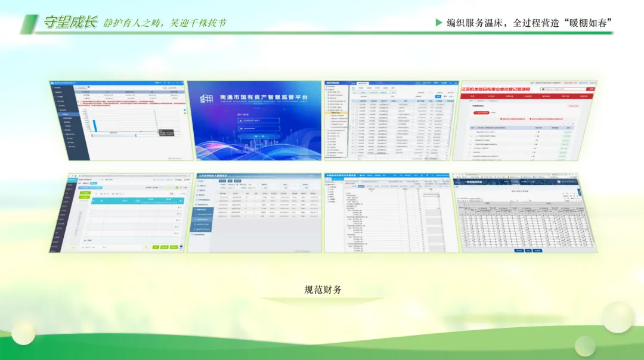
Task: Open the bar chart dashboard screenshot with dark sidebar
Action: pyautogui.click(x=121, y=120)
